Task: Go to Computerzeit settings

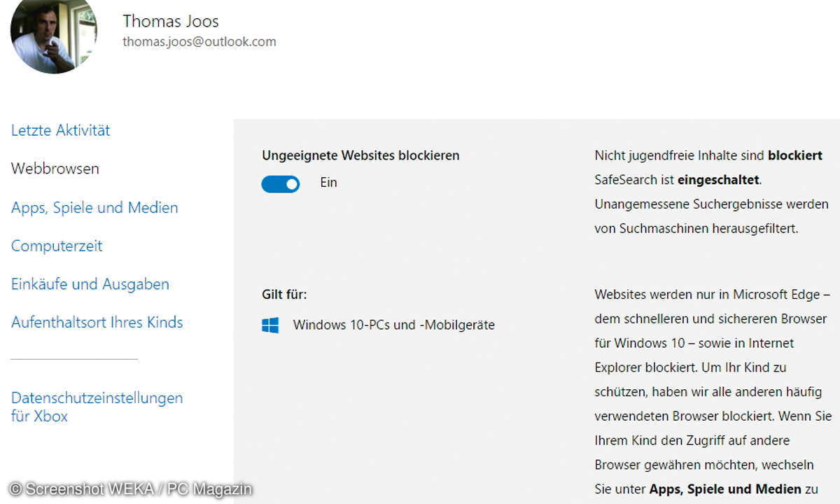Action: pyautogui.click(x=57, y=246)
